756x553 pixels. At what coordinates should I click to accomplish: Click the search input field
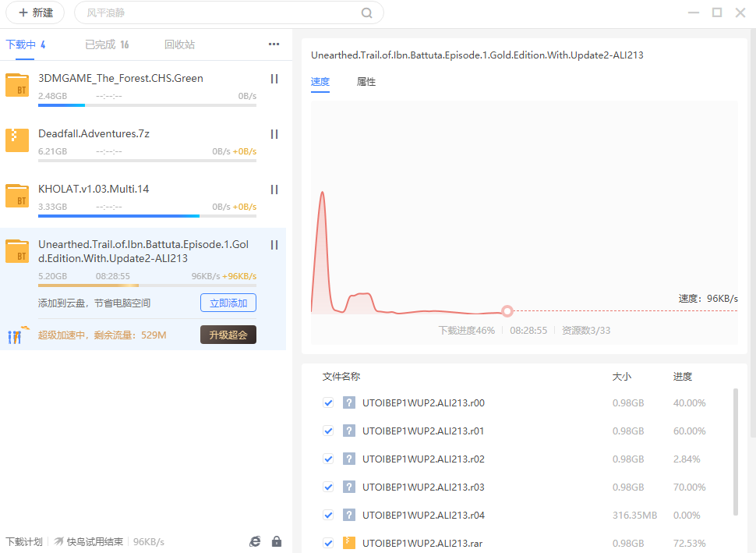coord(218,13)
